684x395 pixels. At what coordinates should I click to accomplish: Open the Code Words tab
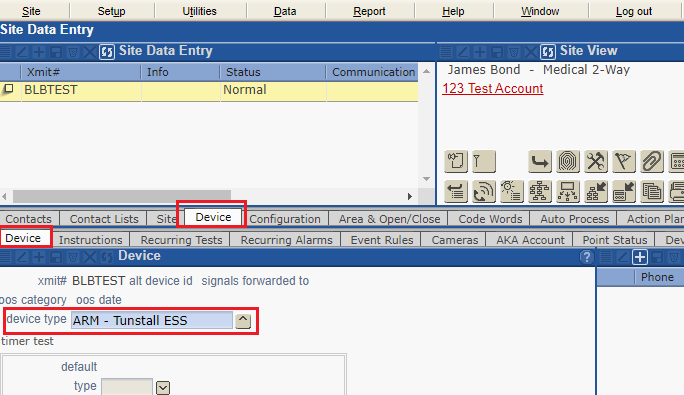click(x=490, y=219)
